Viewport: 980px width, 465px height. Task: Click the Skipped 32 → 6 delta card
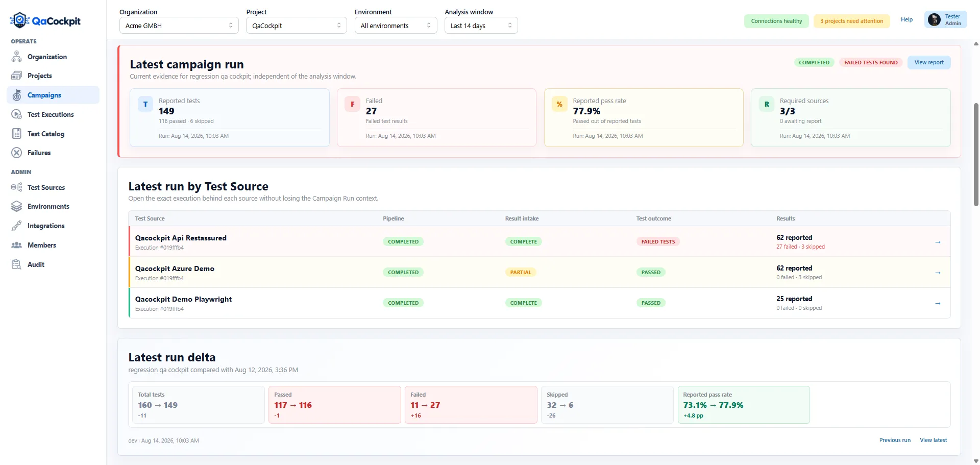pyautogui.click(x=607, y=405)
